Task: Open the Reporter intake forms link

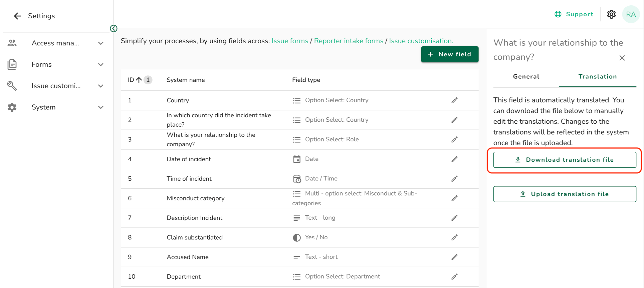Action: tap(349, 41)
